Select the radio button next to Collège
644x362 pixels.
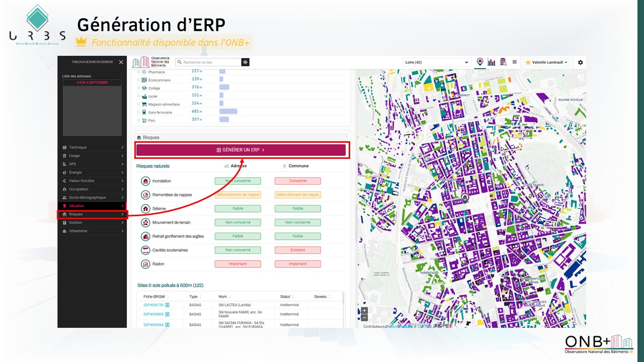[138, 88]
